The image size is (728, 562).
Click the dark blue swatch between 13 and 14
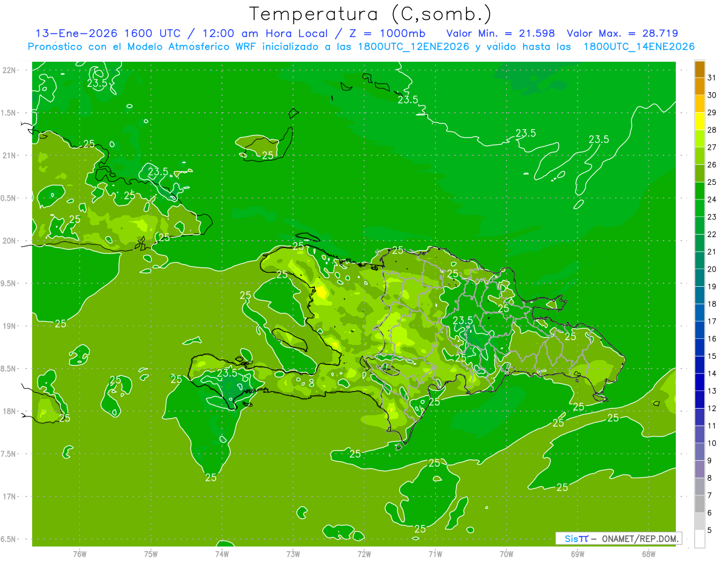(699, 382)
